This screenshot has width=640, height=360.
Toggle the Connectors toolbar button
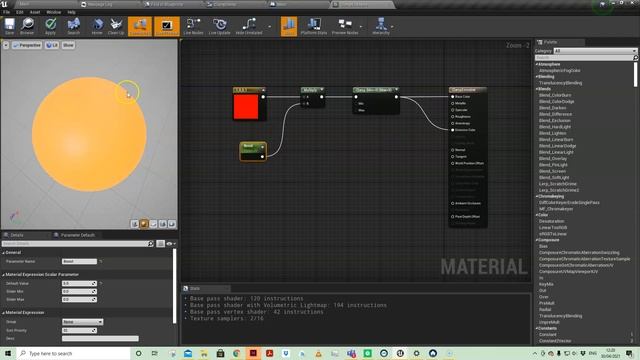coord(140,27)
